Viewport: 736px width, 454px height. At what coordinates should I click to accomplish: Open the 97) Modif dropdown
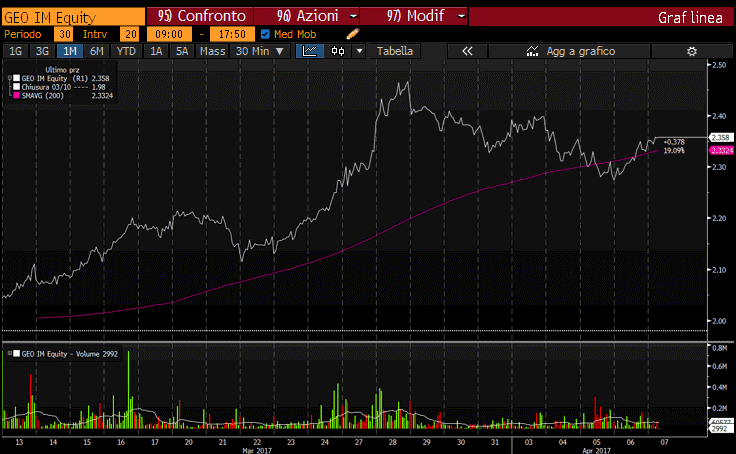click(x=459, y=17)
